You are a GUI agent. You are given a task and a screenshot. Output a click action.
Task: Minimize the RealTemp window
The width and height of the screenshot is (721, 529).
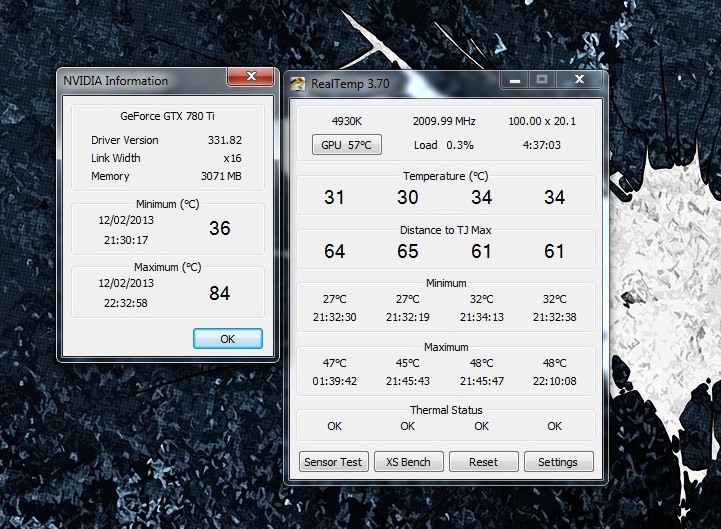coord(515,80)
